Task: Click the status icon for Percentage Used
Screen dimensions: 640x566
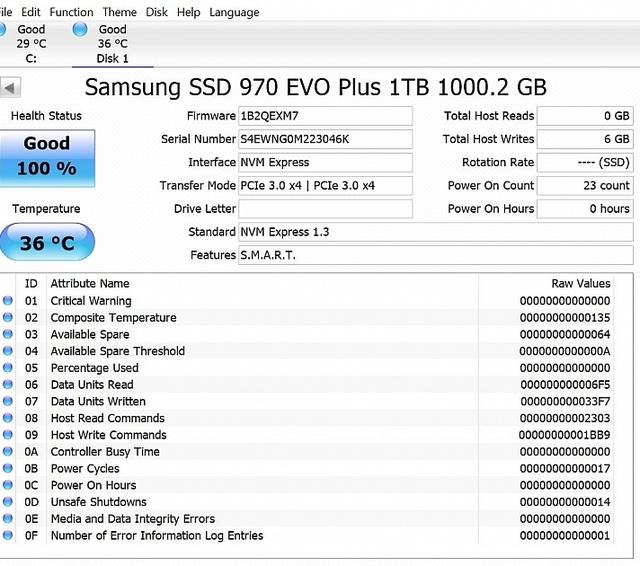Action: (8, 368)
